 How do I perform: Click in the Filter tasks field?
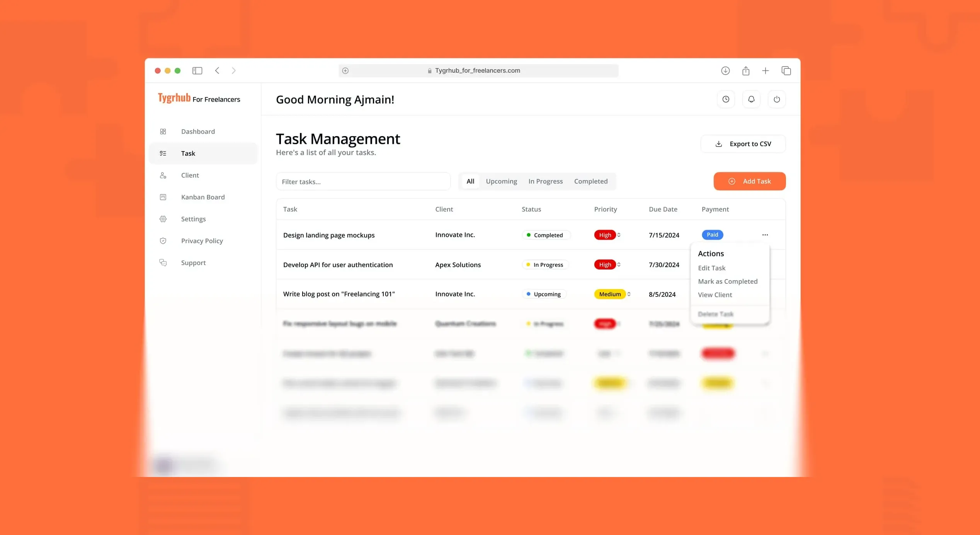(363, 181)
